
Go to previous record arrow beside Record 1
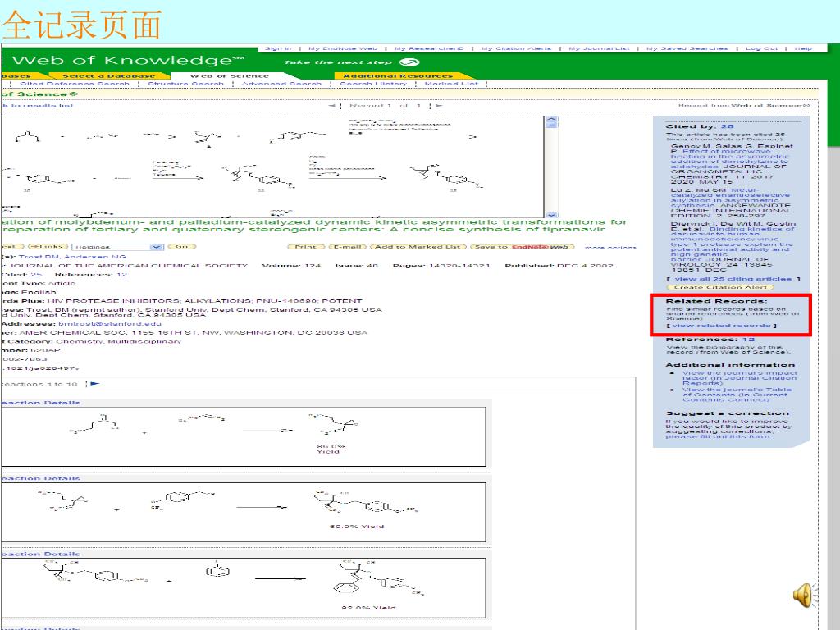[331, 106]
